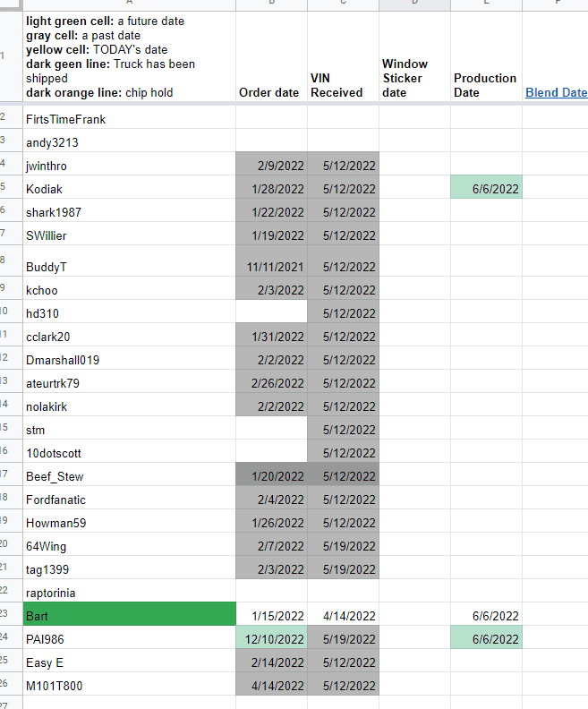Open the Blend Date header link
This screenshot has height=709, width=588.
point(556,92)
